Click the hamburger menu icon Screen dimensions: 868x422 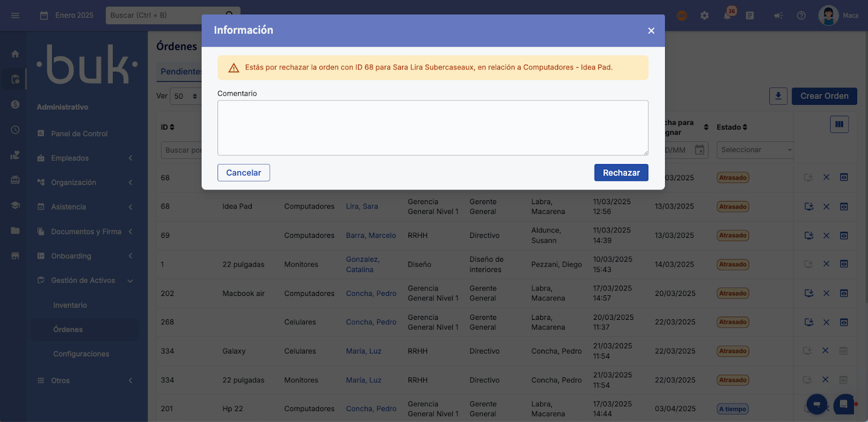[15, 16]
